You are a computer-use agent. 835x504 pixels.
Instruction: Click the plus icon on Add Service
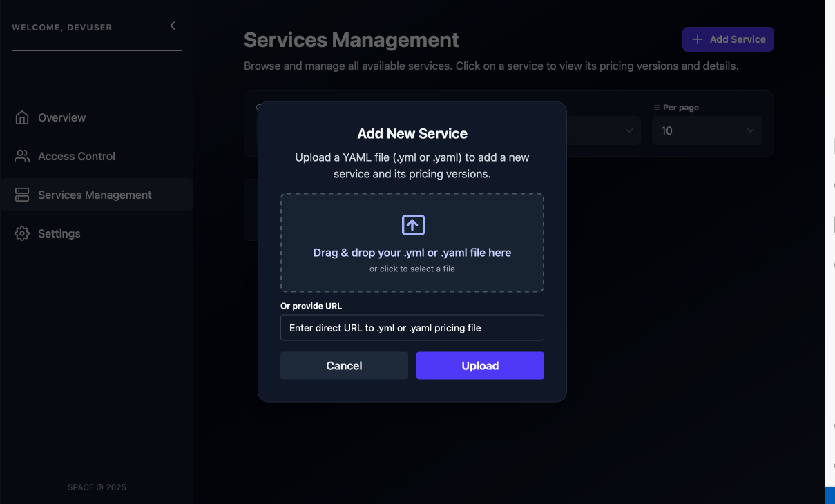pyautogui.click(x=698, y=39)
